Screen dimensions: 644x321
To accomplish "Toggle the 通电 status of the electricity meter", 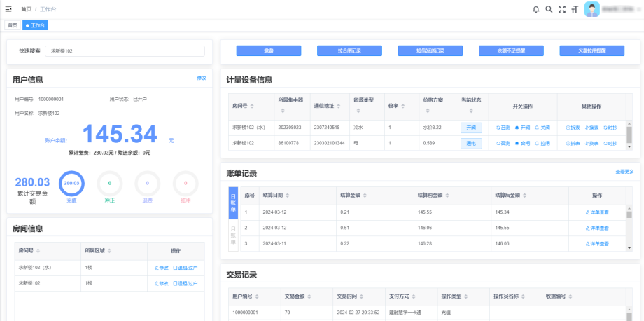I will point(470,143).
